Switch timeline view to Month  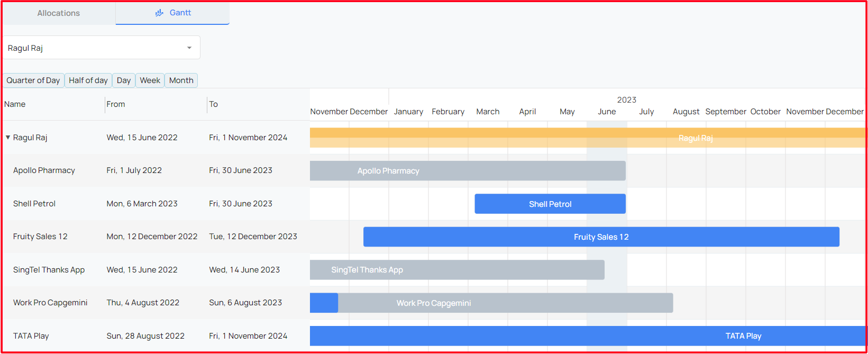pos(181,80)
